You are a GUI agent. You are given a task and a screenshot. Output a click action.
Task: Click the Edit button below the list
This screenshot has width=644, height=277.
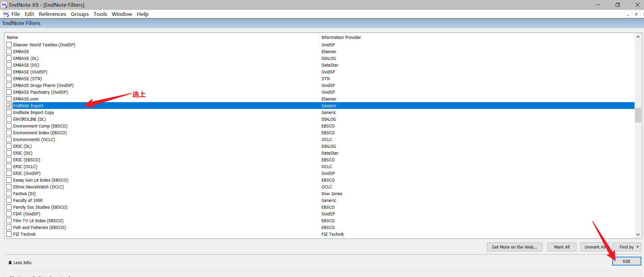tap(627, 261)
